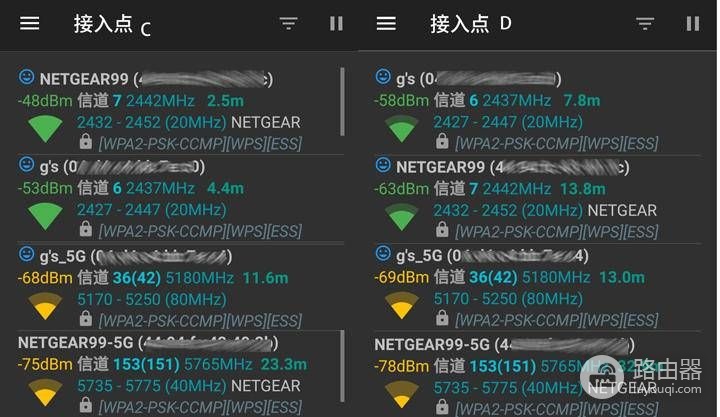Click the 接入点 D title
The width and height of the screenshot is (720, 417).
pyautogui.click(x=471, y=23)
